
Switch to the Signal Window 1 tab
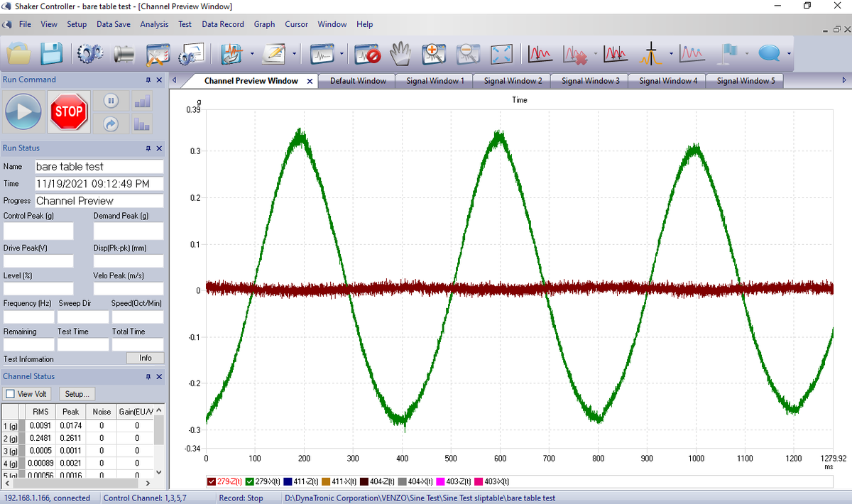coord(435,81)
